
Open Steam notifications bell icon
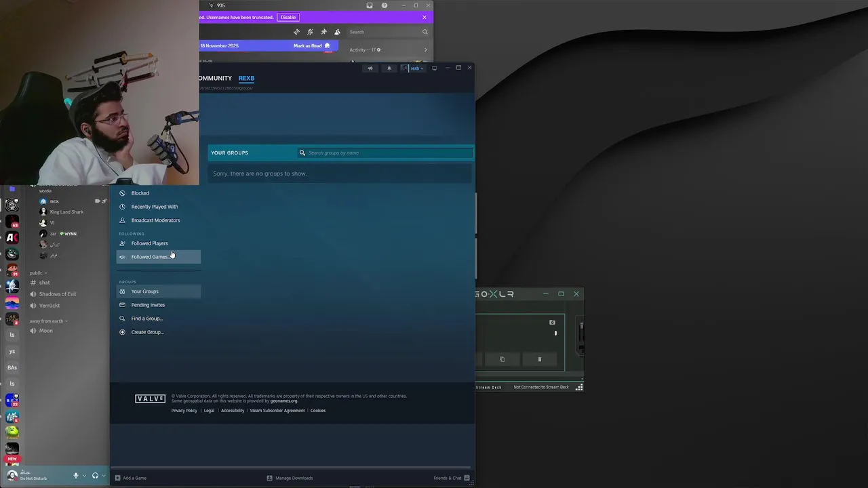tap(389, 68)
